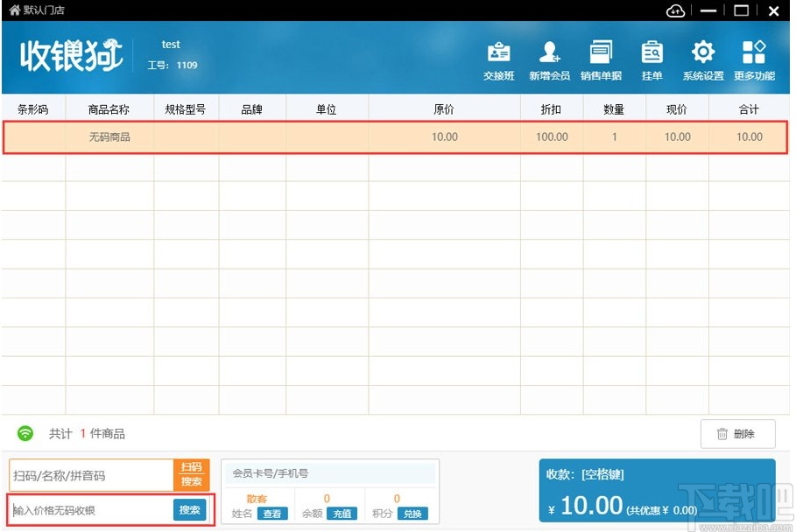Screen dimensions: 796x532
Task: Click the cloud sync icon in title bar
Action: pos(675,10)
